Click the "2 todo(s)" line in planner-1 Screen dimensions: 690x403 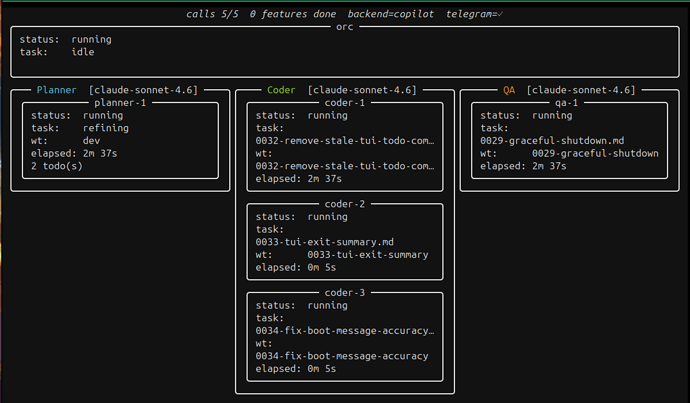coord(57,166)
